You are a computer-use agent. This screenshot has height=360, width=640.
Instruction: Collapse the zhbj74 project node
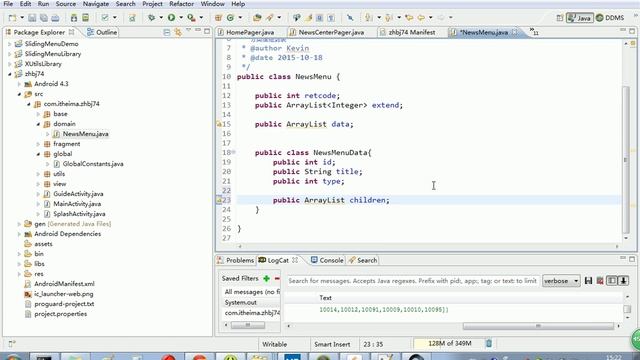pos(9,74)
